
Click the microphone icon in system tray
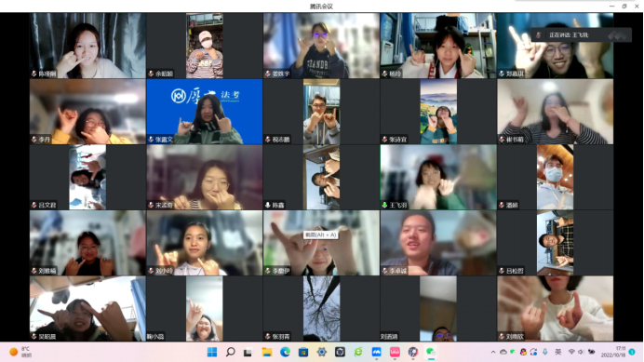[x=545, y=352]
